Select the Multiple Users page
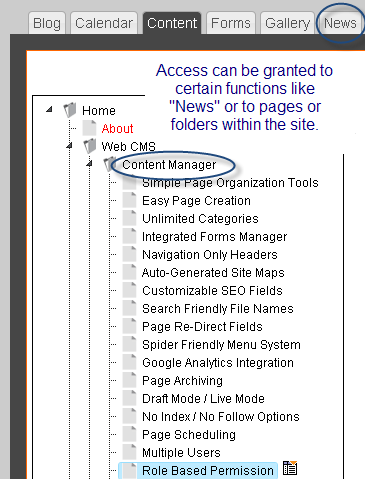Screen dimensions: 365x479 [181, 452]
